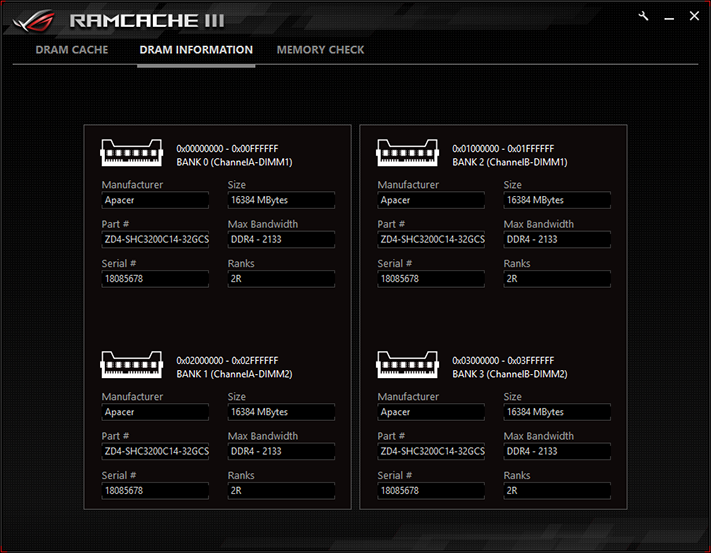Minimize the RAMCache III window

(x=669, y=17)
